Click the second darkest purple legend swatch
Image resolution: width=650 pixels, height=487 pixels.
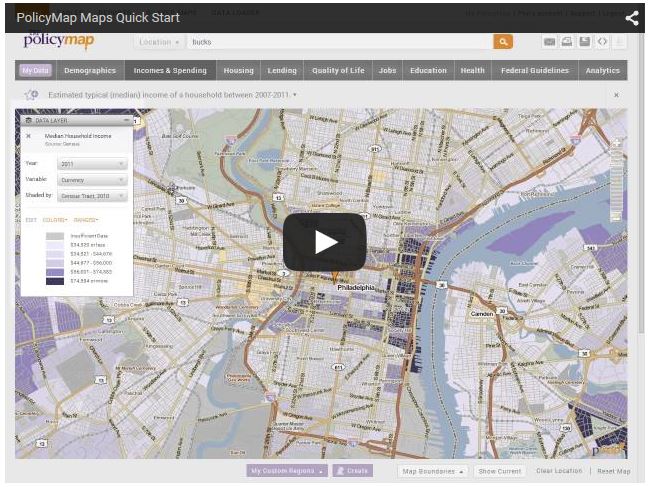tap(55, 272)
